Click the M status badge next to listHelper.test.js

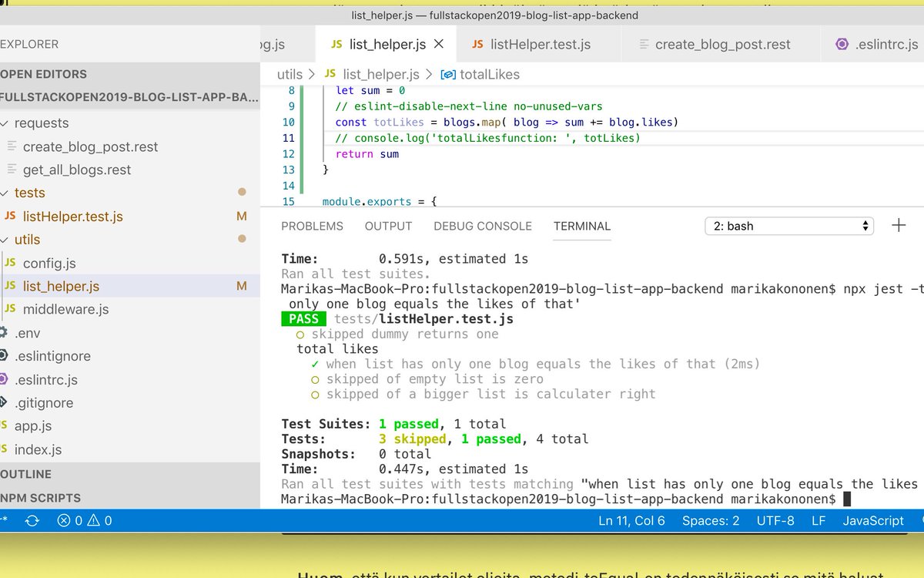click(x=242, y=217)
